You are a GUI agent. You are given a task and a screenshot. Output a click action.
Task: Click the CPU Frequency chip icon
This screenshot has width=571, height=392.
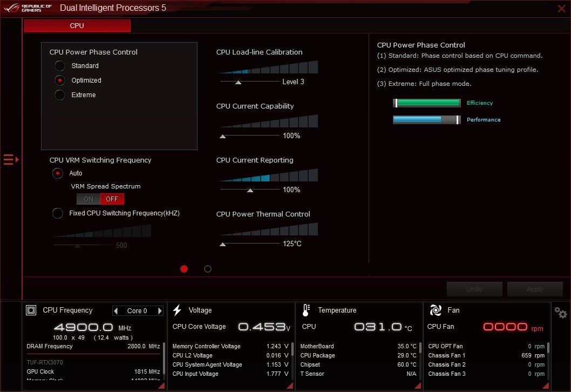(31, 310)
